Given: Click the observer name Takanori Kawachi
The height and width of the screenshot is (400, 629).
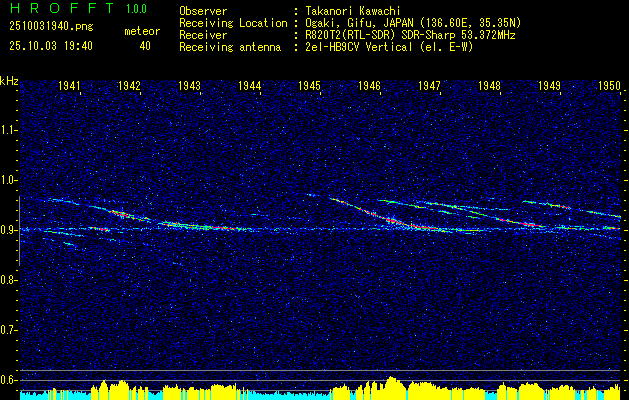Looking at the screenshot, I should point(353,11).
